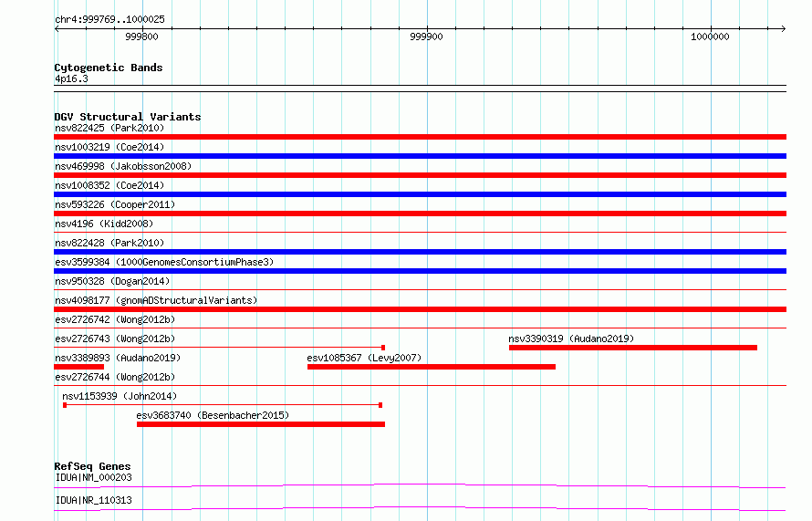The width and height of the screenshot is (812, 521).
Task: Click the Cytogenetic Bands track title
Action: (109, 68)
